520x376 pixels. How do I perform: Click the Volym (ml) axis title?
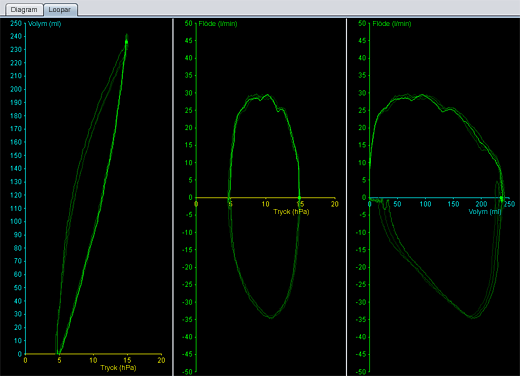44,24
